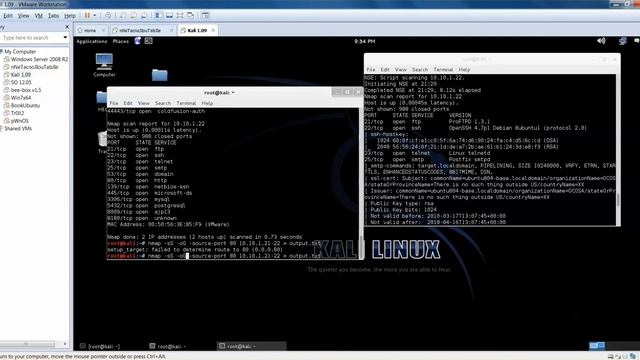
Task: Close the library sidebar panel
Action: click(67, 27)
